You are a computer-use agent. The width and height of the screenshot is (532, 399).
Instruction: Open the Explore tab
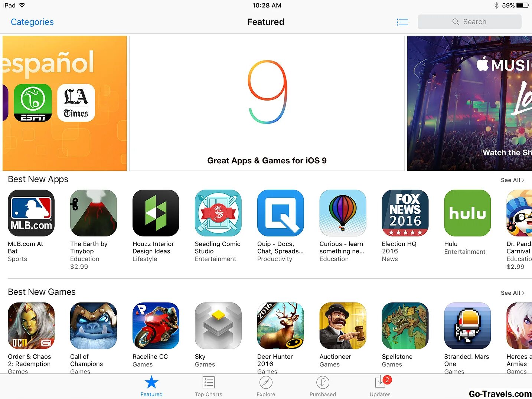click(266, 386)
